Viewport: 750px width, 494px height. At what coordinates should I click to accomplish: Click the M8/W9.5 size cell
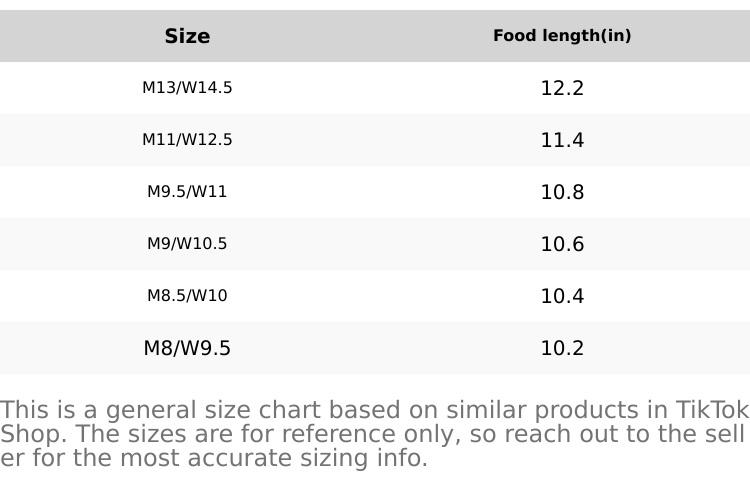tap(187, 348)
